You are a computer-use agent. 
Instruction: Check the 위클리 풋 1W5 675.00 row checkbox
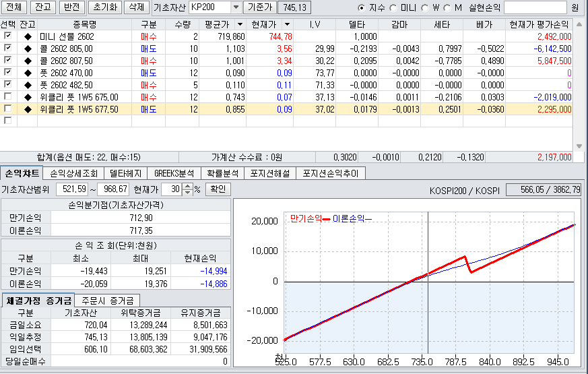click(7, 96)
